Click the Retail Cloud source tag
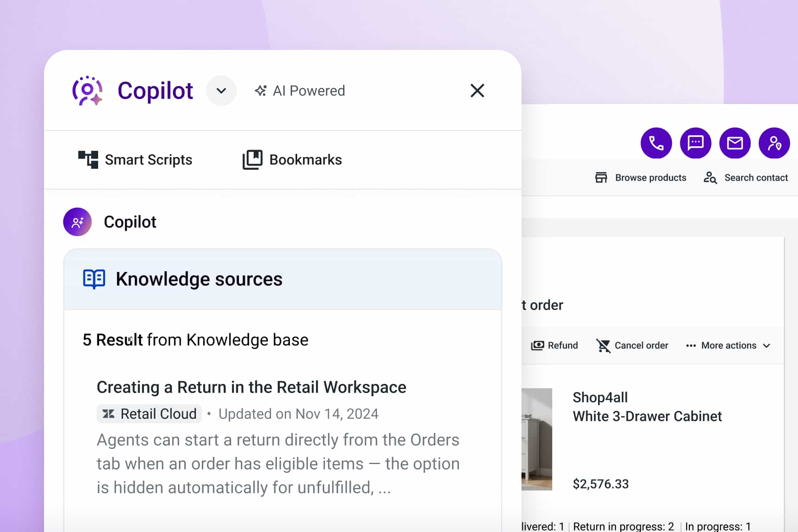This screenshot has width=798, height=532. click(x=149, y=414)
